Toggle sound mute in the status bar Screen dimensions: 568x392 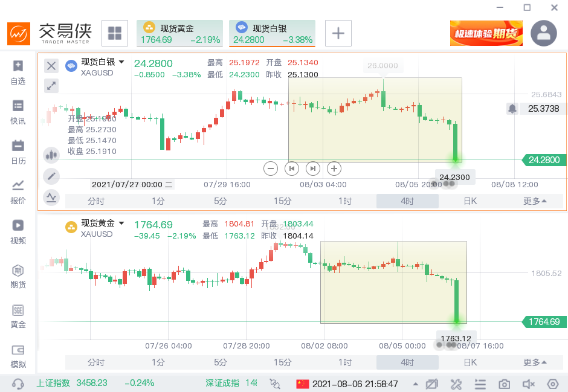tap(528, 384)
